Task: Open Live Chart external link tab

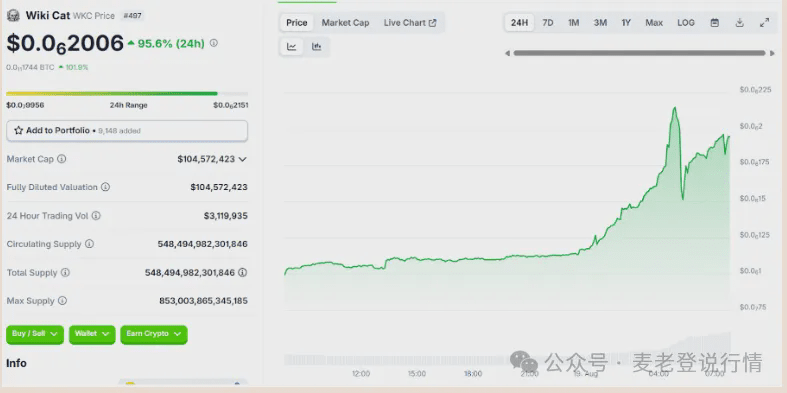Action: 410,23
